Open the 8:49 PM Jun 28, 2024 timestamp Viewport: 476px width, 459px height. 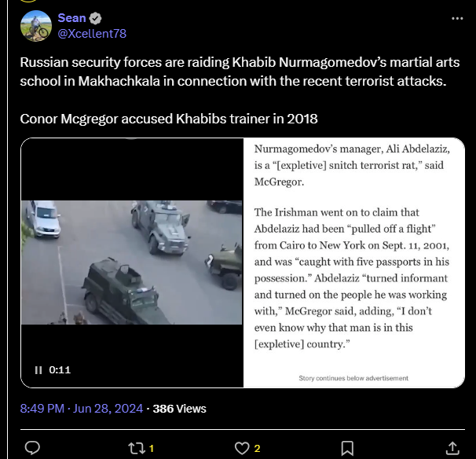tap(82, 409)
